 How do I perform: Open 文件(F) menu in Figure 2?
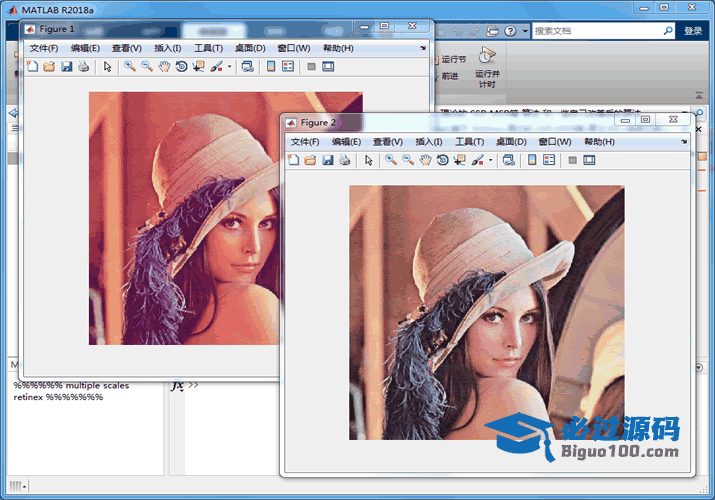pos(305,142)
